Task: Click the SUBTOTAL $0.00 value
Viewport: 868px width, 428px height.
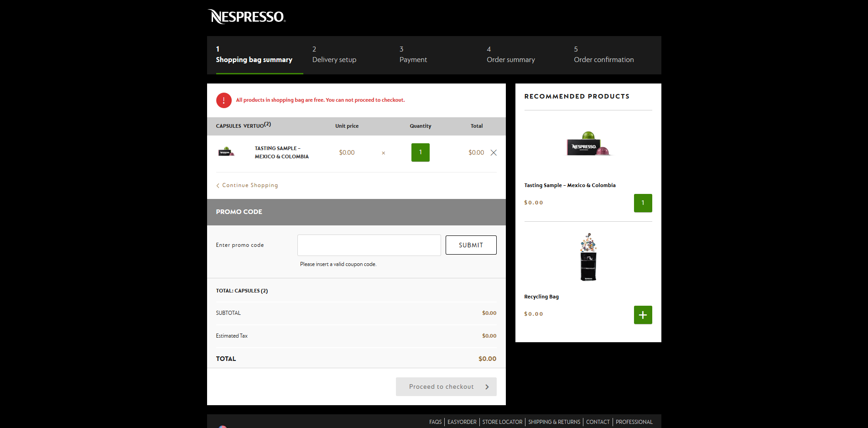Action: tap(489, 313)
